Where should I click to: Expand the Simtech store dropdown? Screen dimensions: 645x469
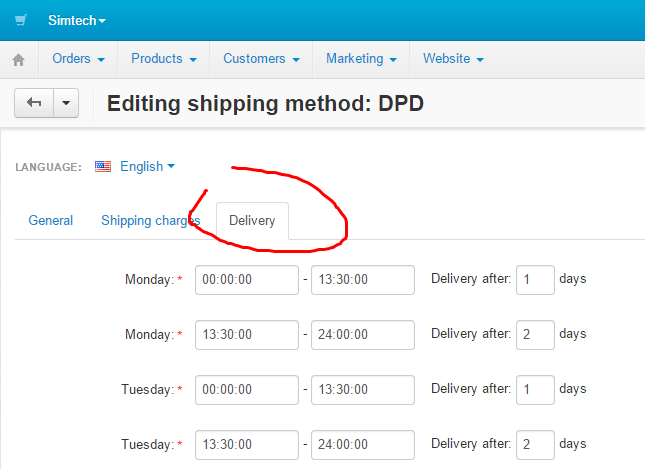tap(77, 20)
